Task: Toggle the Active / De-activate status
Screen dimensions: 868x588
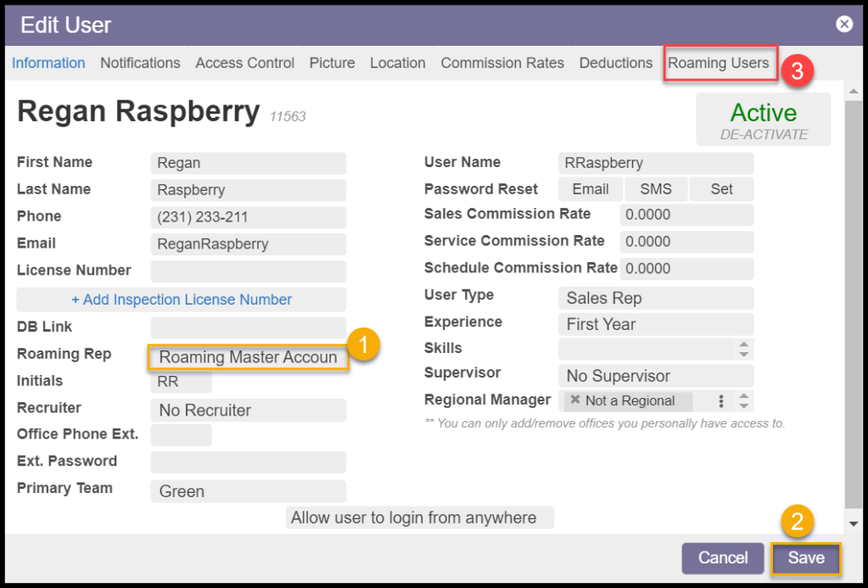Action: pyautogui.click(x=763, y=120)
